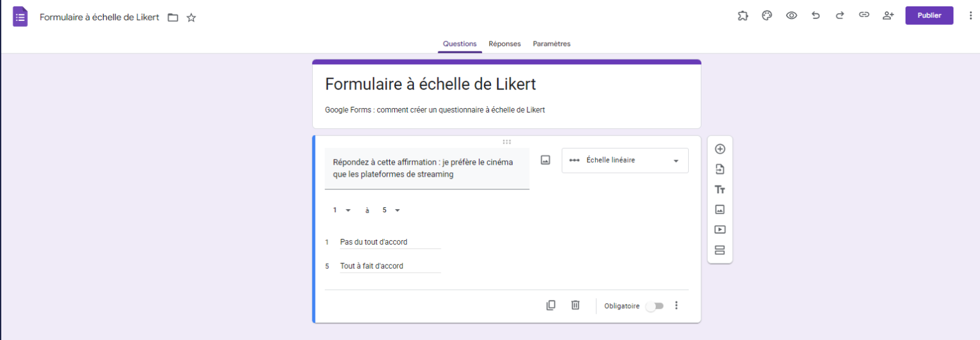Open scale minimum value 1 dropdown
Viewport: 980px width, 340px height.
click(x=342, y=210)
